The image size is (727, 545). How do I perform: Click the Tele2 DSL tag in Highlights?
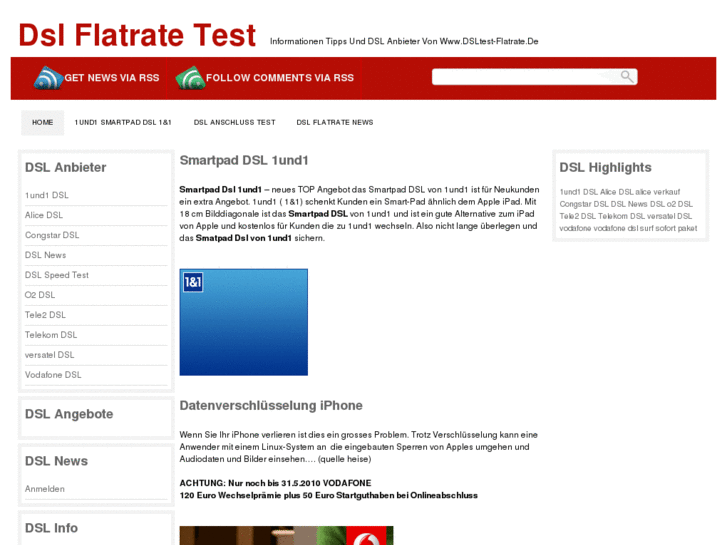(577, 216)
